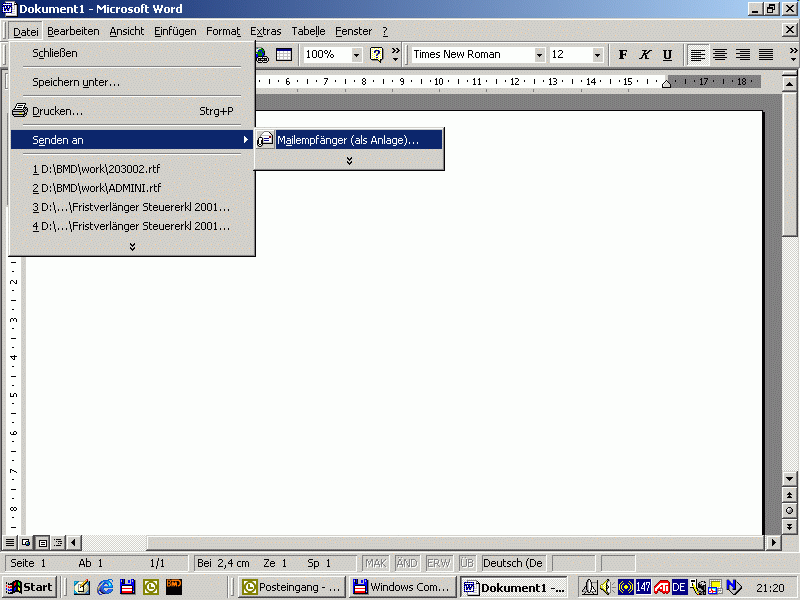Screen dimensions: 800x600
Task: Expand more formatting toolbar buttons chevron
Action: click(x=793, y=55)
